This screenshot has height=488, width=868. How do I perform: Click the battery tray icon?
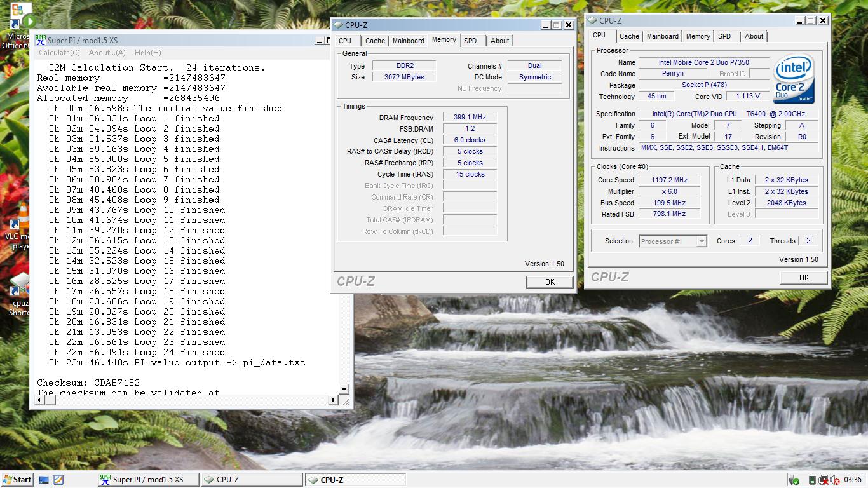[812, 480]
